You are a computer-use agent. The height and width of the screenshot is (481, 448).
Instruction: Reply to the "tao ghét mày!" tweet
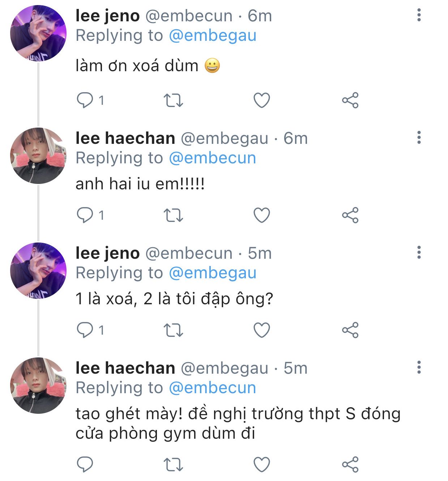point(85,464)
